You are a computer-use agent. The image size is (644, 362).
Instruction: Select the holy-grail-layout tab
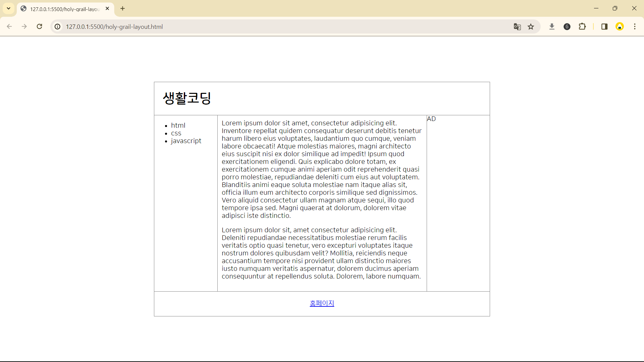(64, 9)
